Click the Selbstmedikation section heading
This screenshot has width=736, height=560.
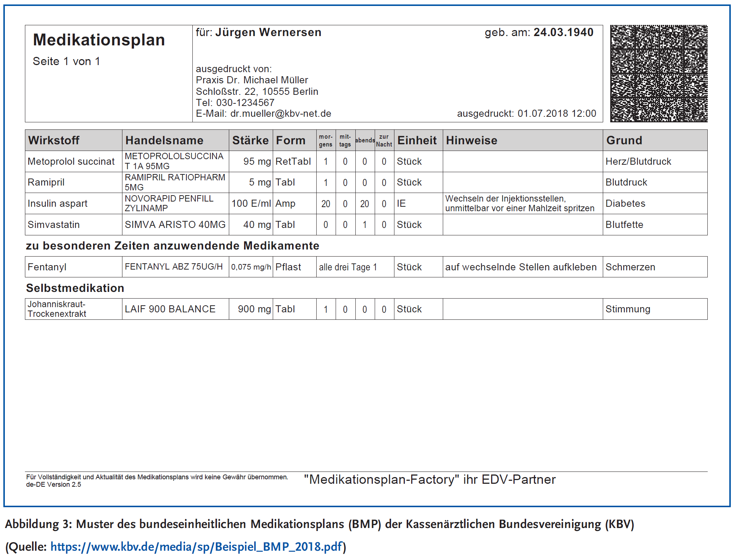click(75, 288)
